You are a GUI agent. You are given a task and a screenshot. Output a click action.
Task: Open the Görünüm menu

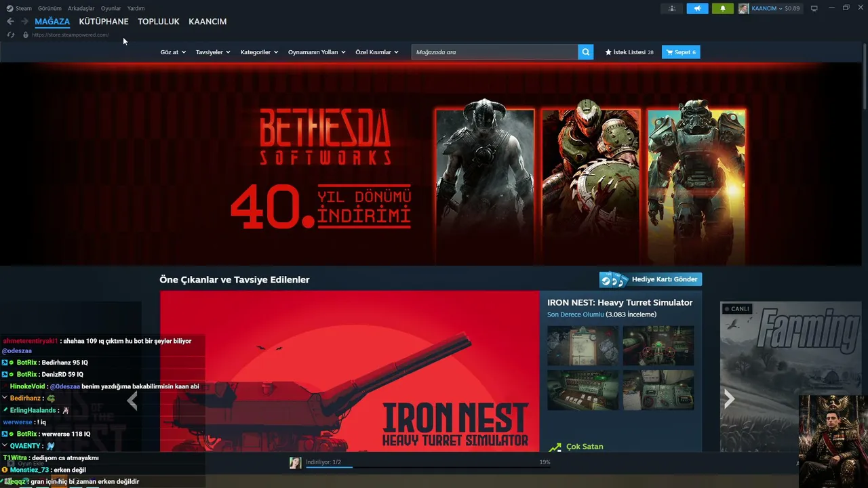(50, 8)
